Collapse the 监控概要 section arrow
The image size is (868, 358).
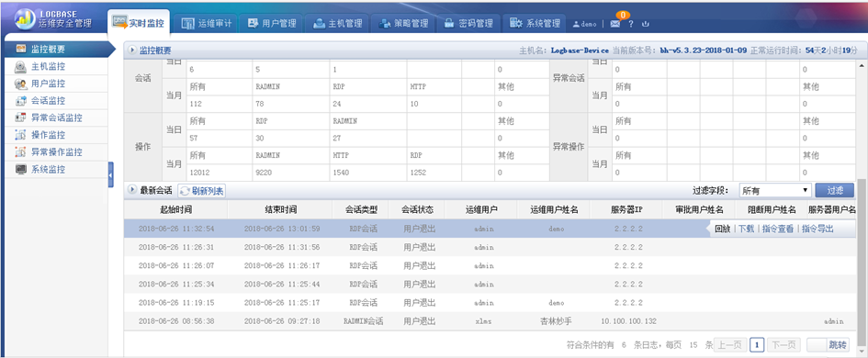[x=132, y=50]
